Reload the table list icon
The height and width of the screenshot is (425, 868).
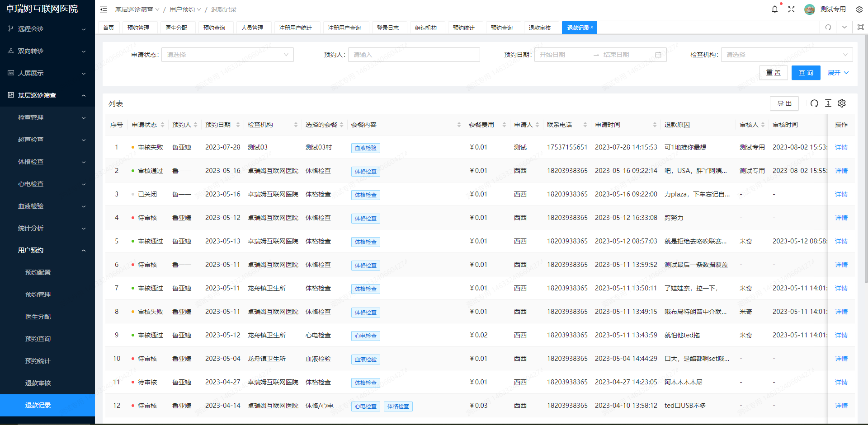(x=814, y=103)
